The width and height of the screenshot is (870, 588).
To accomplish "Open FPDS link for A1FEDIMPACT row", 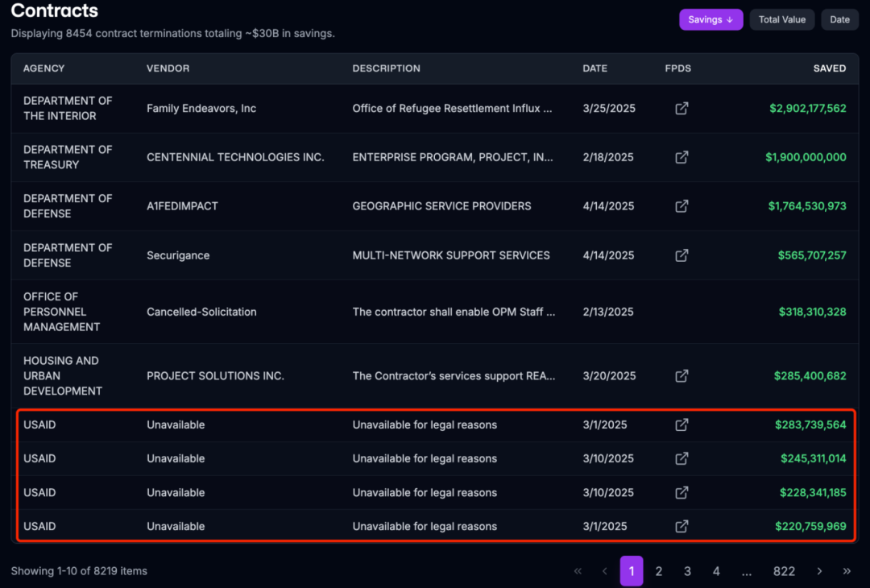I will pyautogui.click(x=681, y=206).
